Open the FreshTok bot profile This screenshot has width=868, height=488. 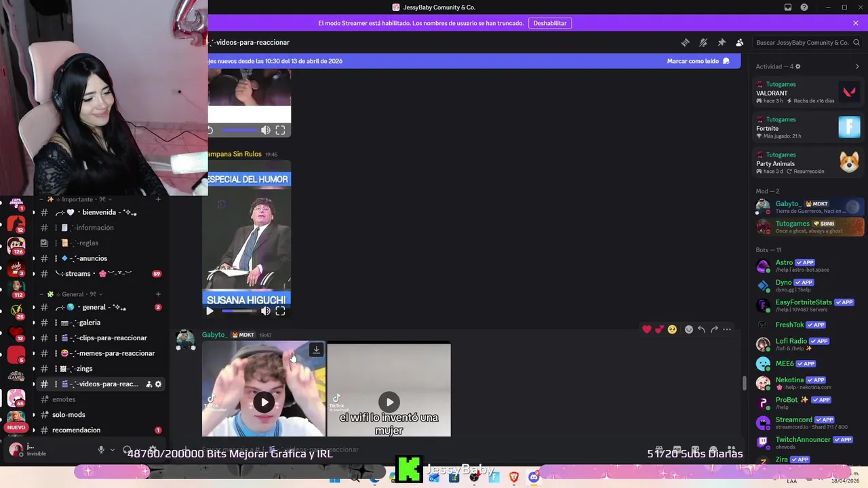[x=808, y=325]
